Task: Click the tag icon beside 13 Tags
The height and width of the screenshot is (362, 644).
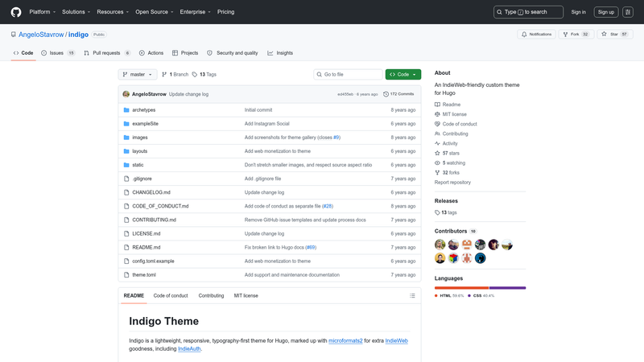Action: (x=195, y=74)
